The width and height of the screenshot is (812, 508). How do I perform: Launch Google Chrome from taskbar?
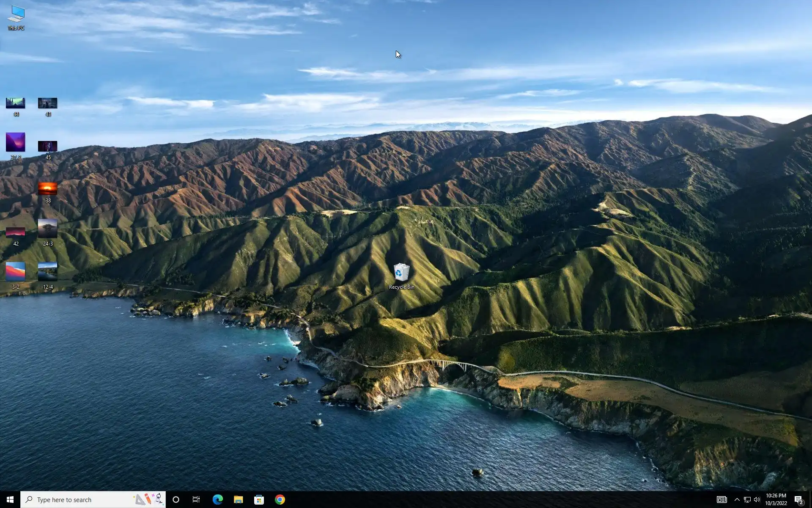280,500
